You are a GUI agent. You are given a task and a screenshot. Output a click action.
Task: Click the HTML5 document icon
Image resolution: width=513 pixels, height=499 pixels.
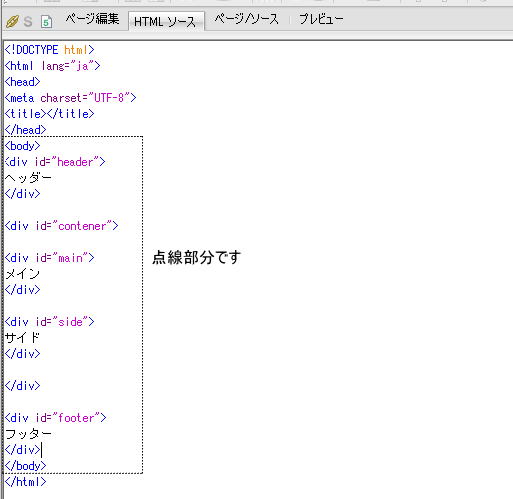pyautogui.click(x=46, y=22)
